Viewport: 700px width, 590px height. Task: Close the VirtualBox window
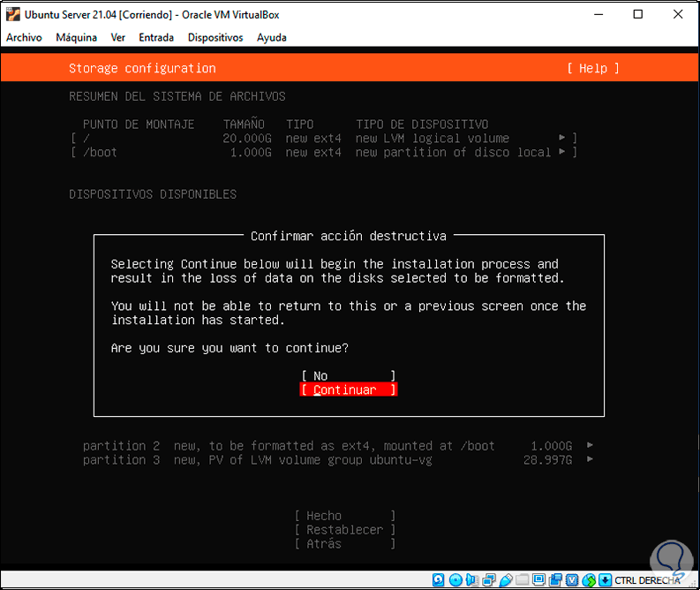(x=678, y=14)
